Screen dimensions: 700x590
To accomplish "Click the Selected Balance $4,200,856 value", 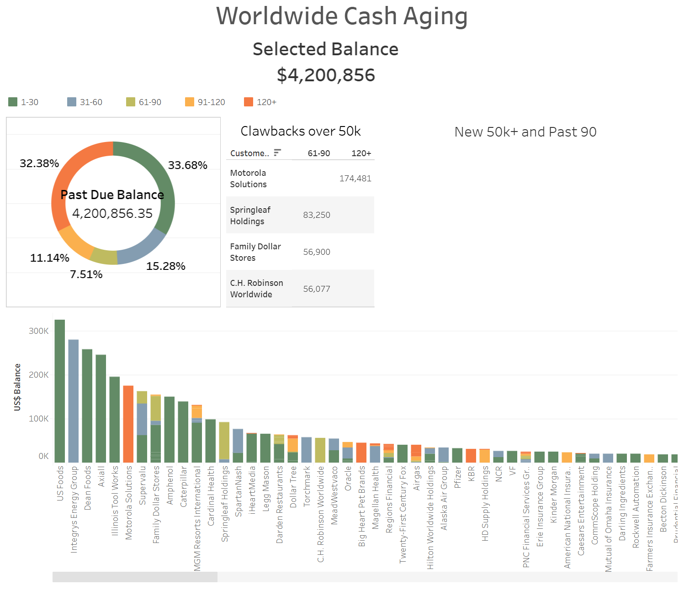I will pos(326,75).
